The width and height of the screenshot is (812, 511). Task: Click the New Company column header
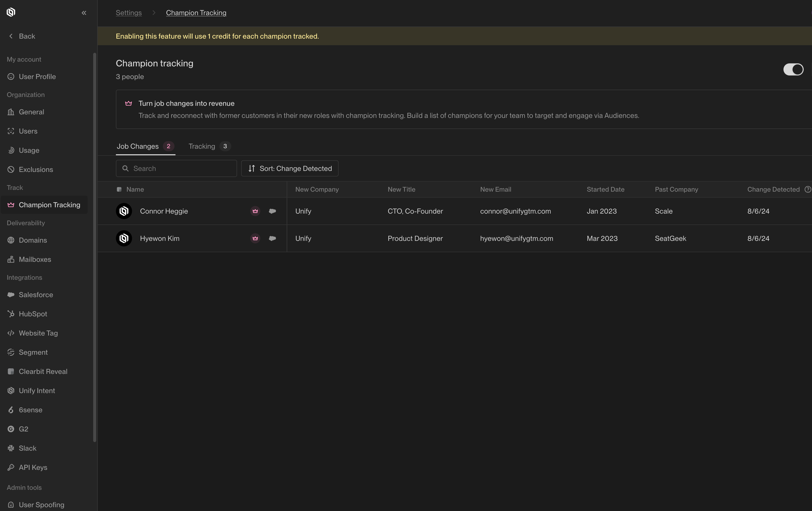[x=317, y=190]
